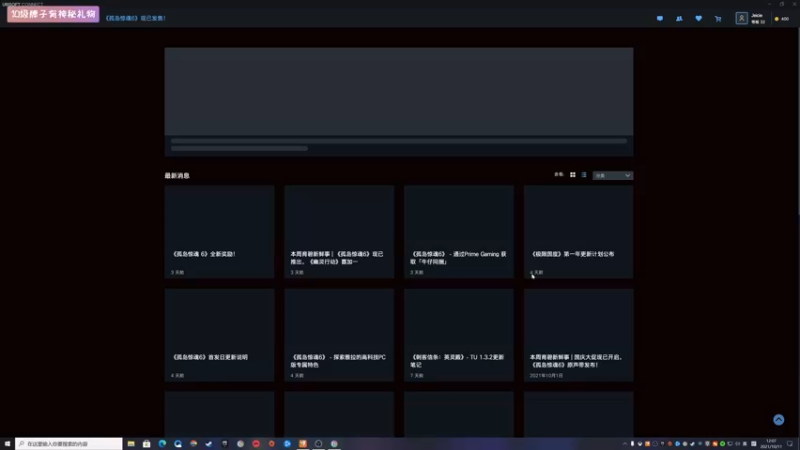Open news card 探索雅拉的高科技PC版专属特色

[339, 335]
